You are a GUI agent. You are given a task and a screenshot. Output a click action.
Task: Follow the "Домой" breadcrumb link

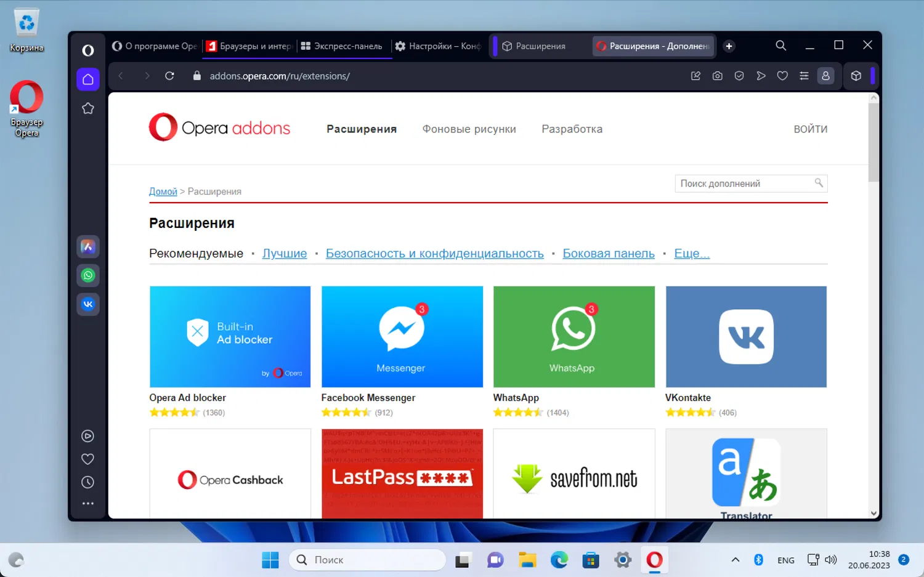click(163, 192)
